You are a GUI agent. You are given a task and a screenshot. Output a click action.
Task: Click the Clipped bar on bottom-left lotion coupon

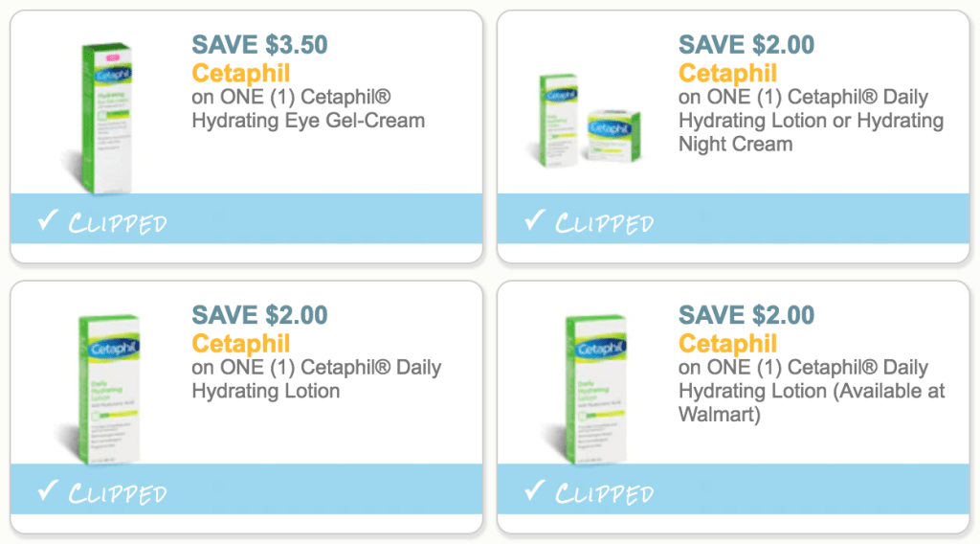pyautogui.click(x=246, y=489)
